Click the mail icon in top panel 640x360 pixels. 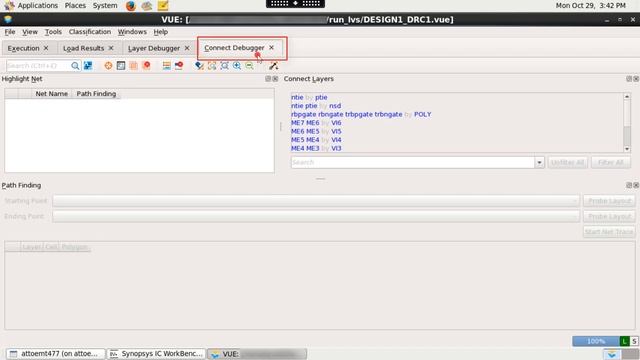point(147,6)
